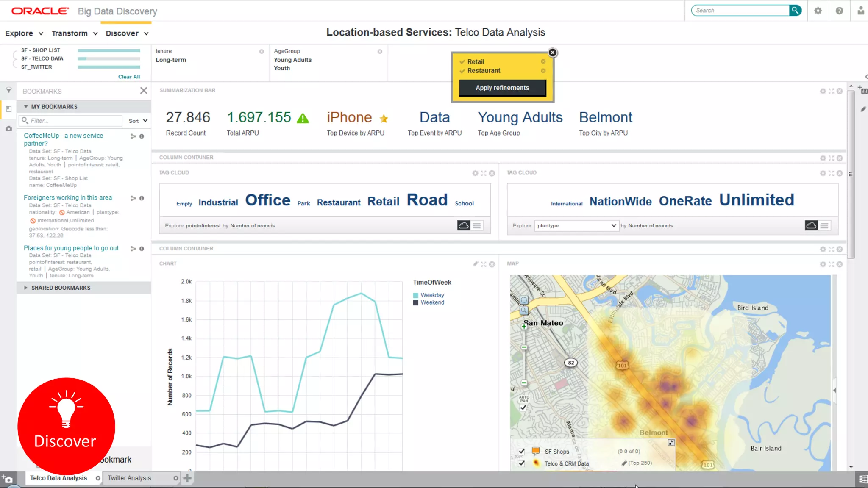Edit the chart with the pencil icon
Image resolution: width=868 pixels, height=488 pixels.
[476, 264]
